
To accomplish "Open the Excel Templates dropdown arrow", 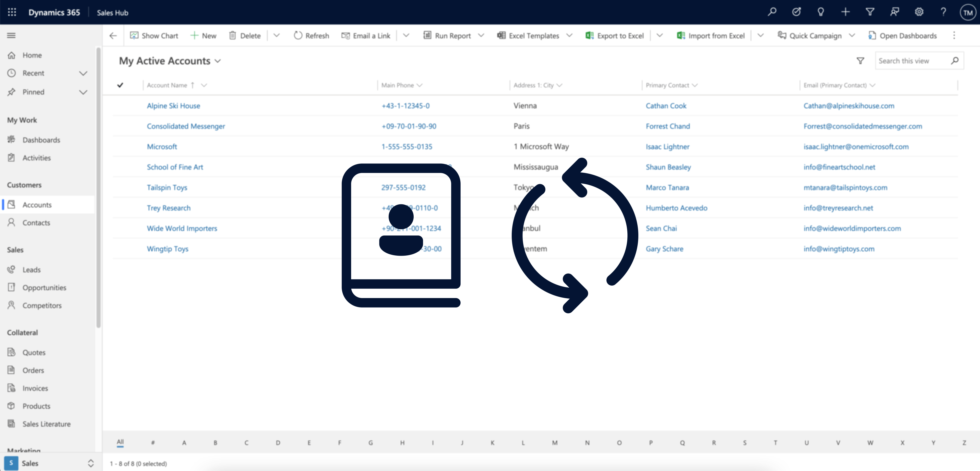I will (x=569, y=36).
